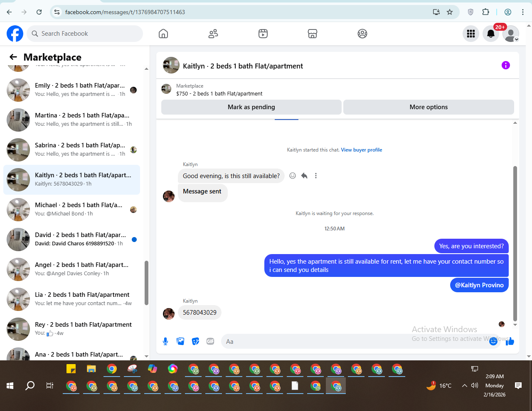The image size is (532, 411).
Task: Click Kaitlyn's avatar beside phone number message
Action: pos(169,314)
